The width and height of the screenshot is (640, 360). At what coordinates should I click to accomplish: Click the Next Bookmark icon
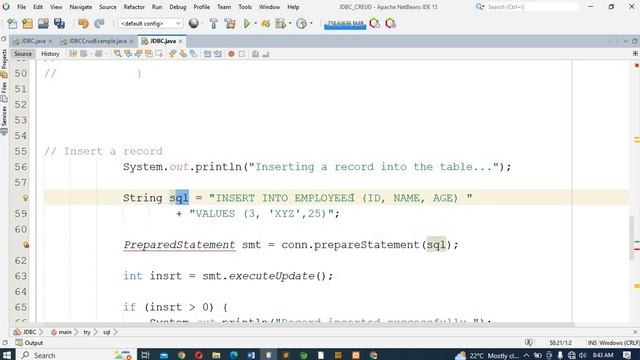click(x=183, y=54)
